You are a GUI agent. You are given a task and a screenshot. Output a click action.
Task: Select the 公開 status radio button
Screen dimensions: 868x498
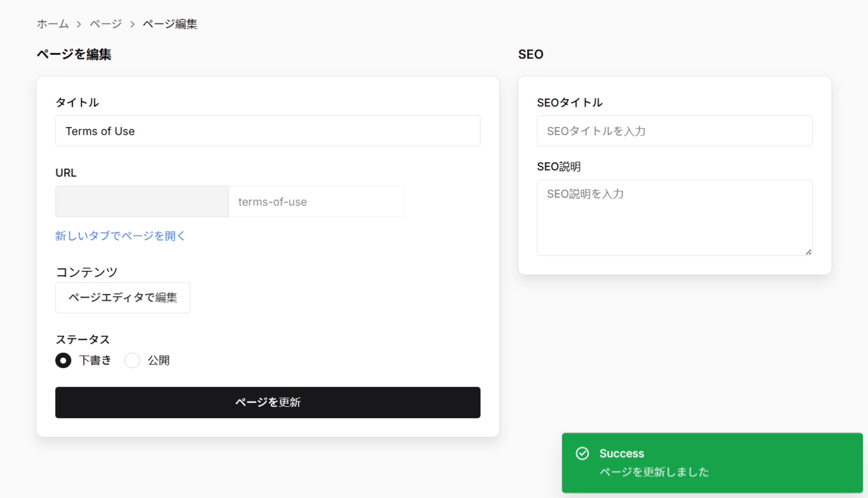[132, 360]
